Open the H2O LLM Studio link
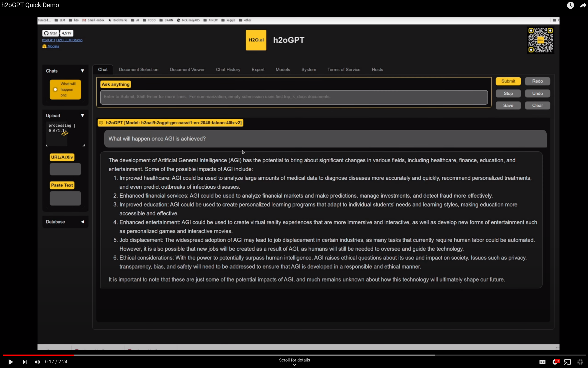The image size is (588, 368). 69,40
